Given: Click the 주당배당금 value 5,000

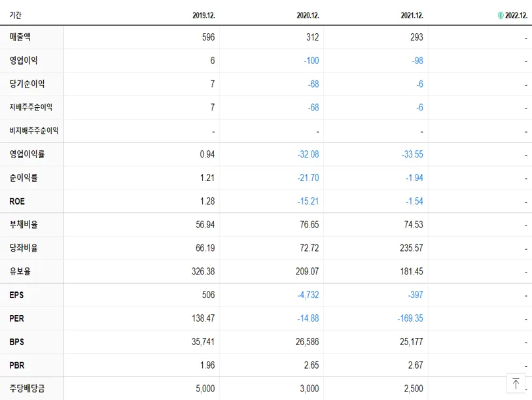Looking at the screenshot, I should 205,388.
